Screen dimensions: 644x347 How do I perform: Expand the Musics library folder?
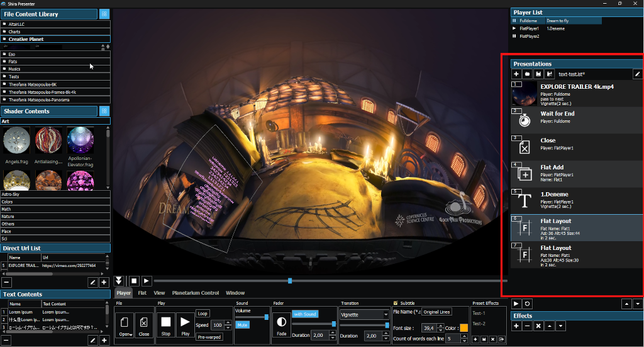click(55, 69)
